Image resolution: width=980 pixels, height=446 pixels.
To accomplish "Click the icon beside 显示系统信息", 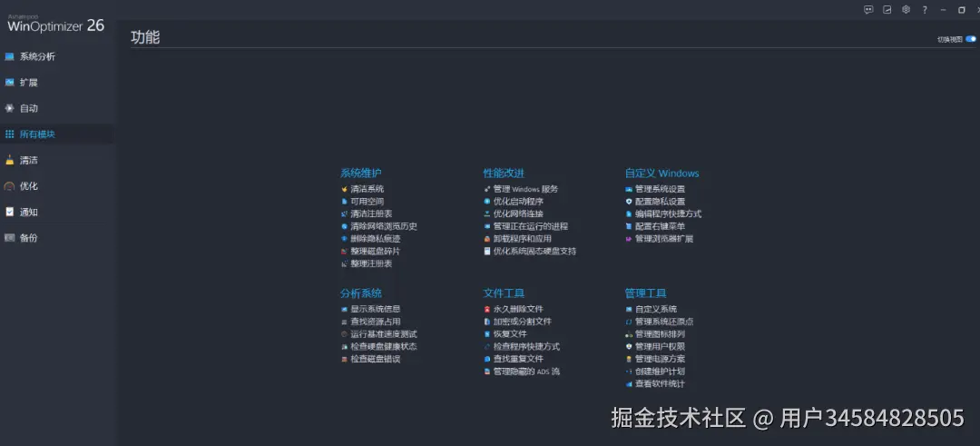I will [344, 309].
